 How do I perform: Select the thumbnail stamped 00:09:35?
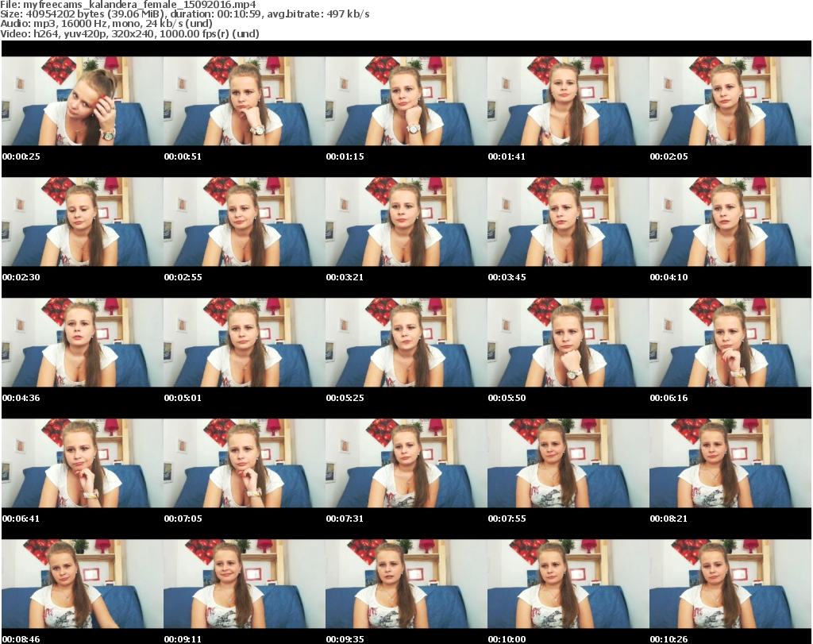(406, 584)
